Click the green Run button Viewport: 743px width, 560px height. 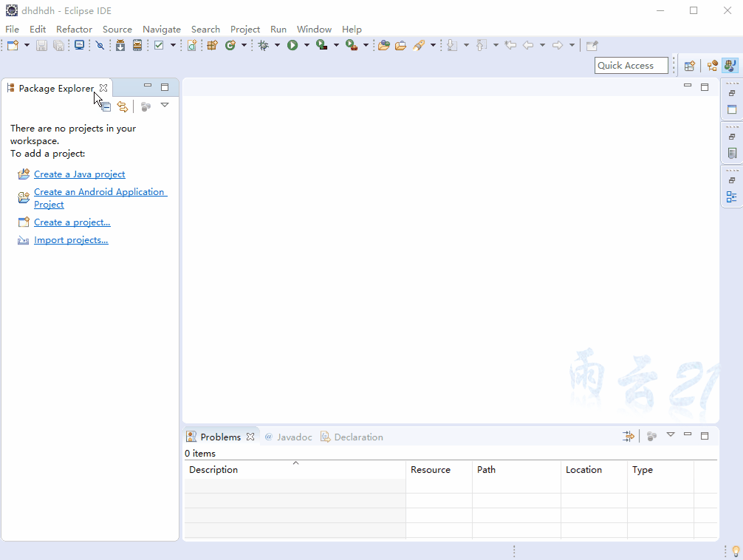(x=292, y=46)
